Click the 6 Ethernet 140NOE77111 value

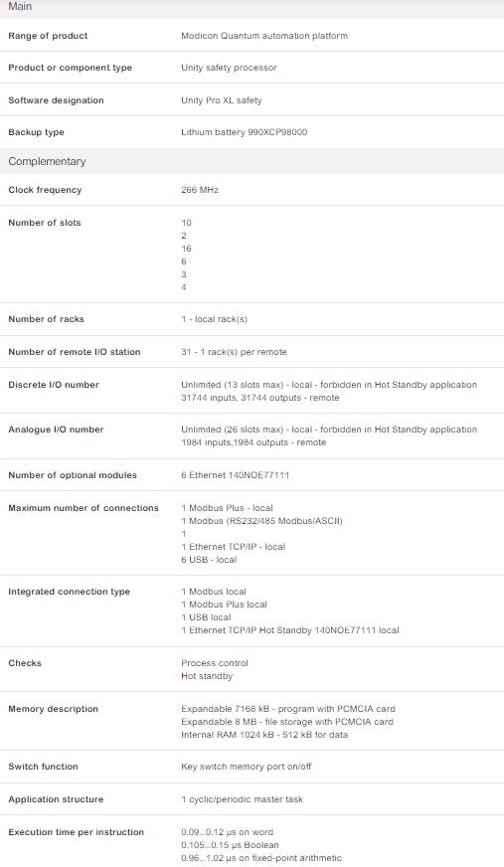click(x=235, y=475)
